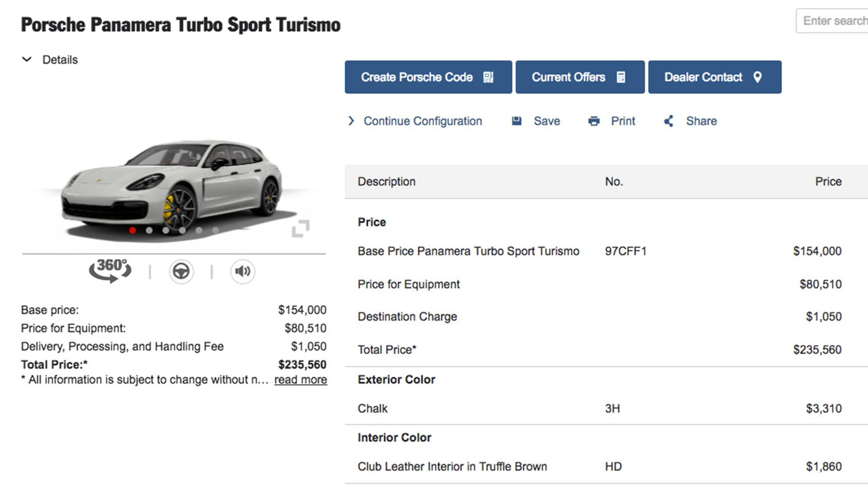Select the first red carousel dot
This screenshot has height=488, width=868.
click(133, 230)
